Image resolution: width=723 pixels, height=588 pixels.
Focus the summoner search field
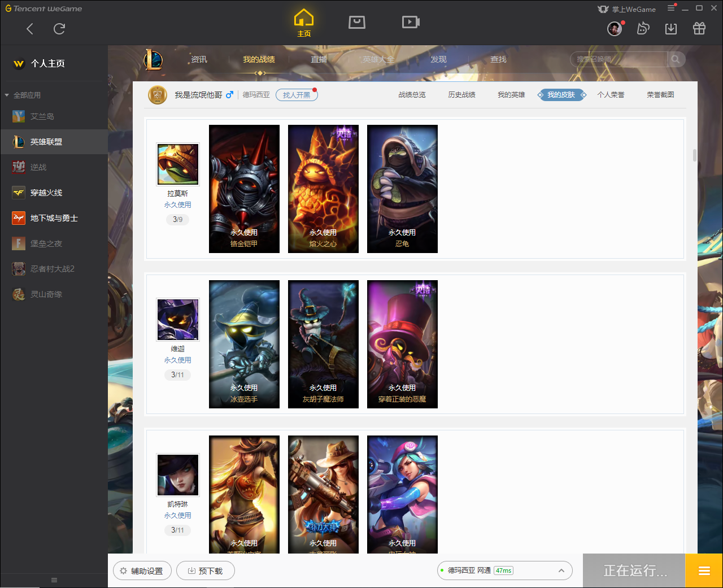(619, 59)
